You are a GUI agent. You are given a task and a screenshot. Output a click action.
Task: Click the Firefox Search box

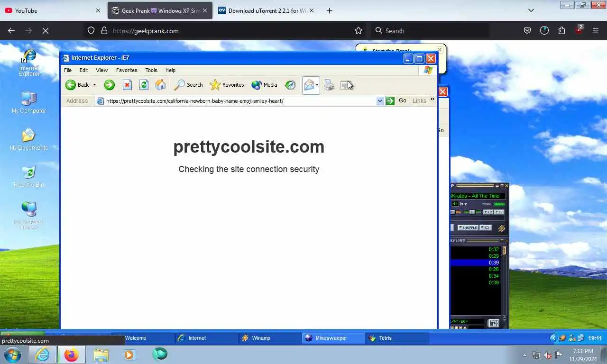point(430,30)
